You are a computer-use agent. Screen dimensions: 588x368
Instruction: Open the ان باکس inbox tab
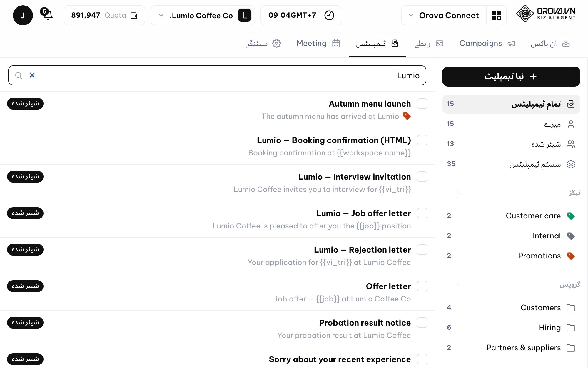[x=550, y=44]
